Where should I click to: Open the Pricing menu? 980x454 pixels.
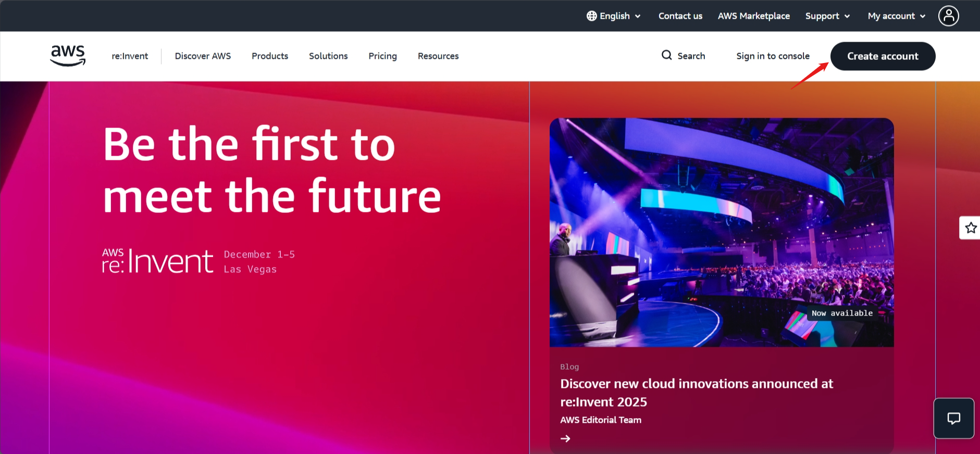[x=382, y=56]
